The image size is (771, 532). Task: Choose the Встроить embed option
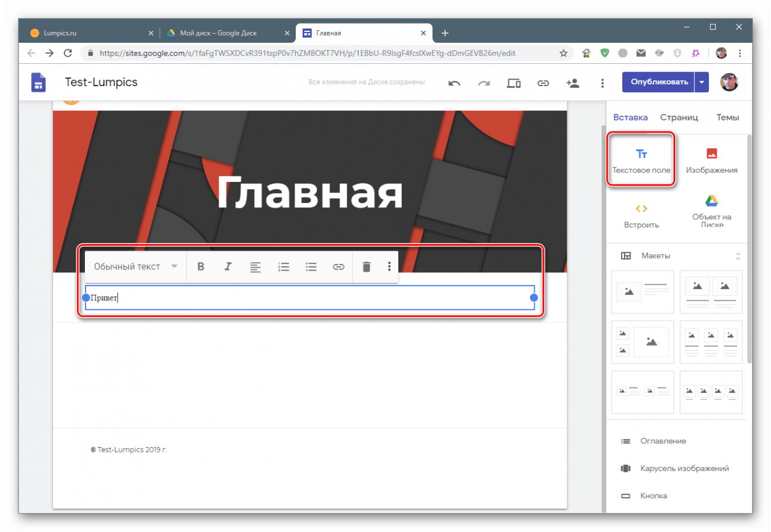click(641, 216)
